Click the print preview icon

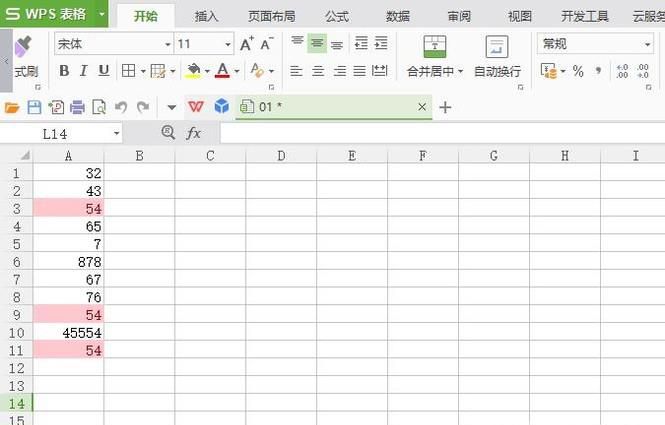click(99, 107)
